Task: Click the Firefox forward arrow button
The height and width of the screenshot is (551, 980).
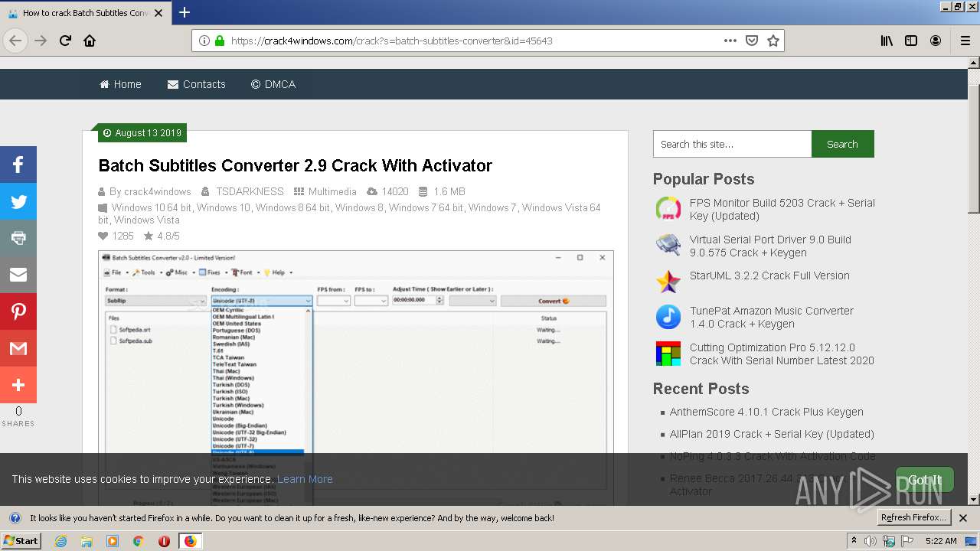Action: (41, 41)
